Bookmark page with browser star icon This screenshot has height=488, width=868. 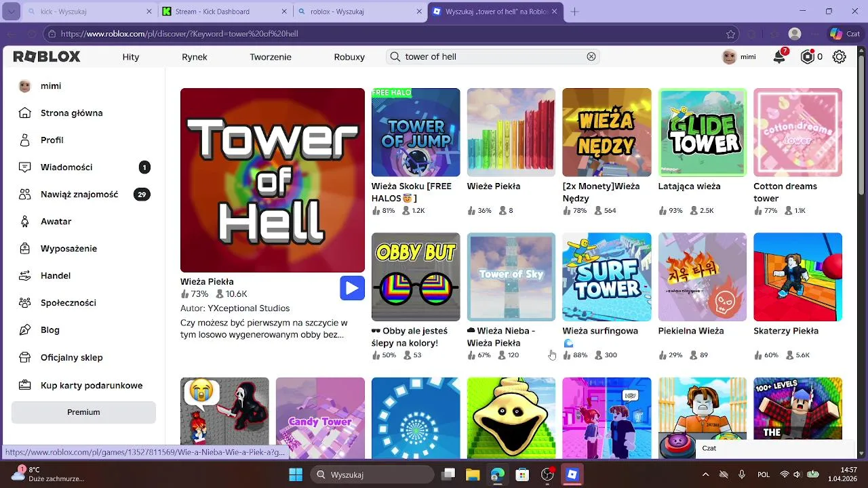click(730, 34)
